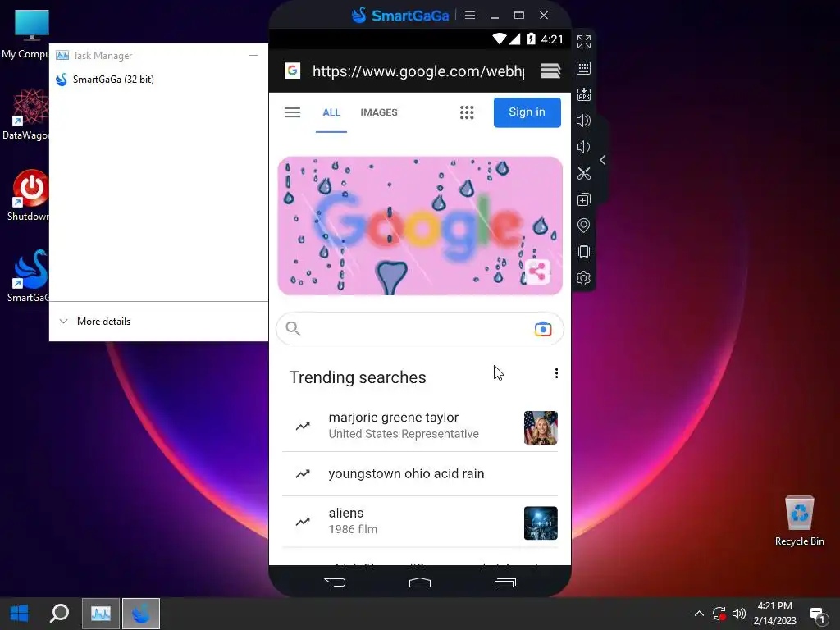840x630 pixels.
Task: Open browser tabs icon beside URL
Action: click(x=550, y=71)
